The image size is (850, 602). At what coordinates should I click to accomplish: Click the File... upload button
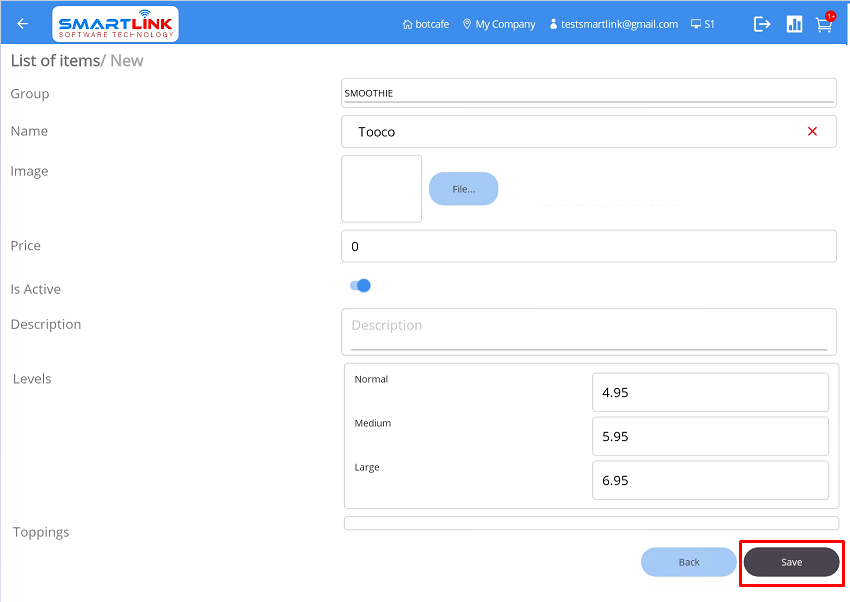point(463,189)
